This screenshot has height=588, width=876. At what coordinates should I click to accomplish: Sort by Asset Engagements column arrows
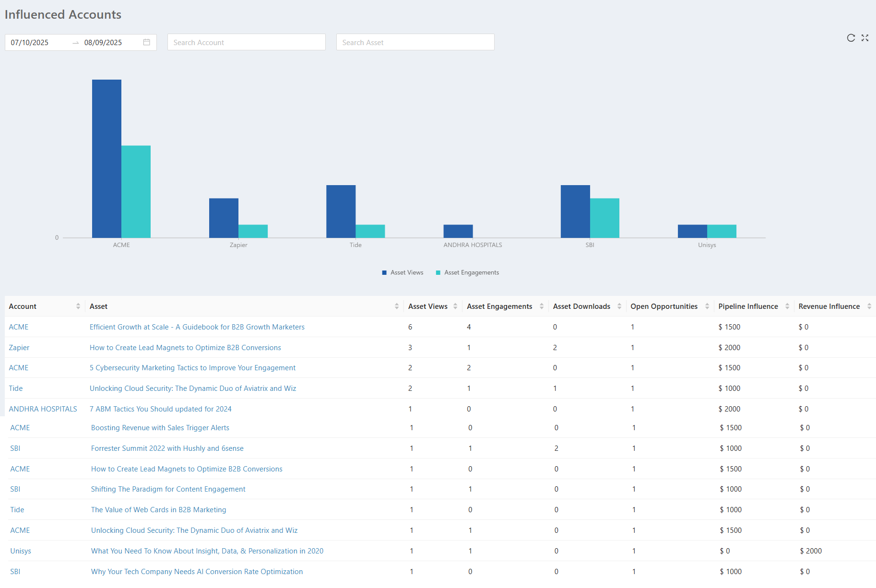(x=542, y=306)
